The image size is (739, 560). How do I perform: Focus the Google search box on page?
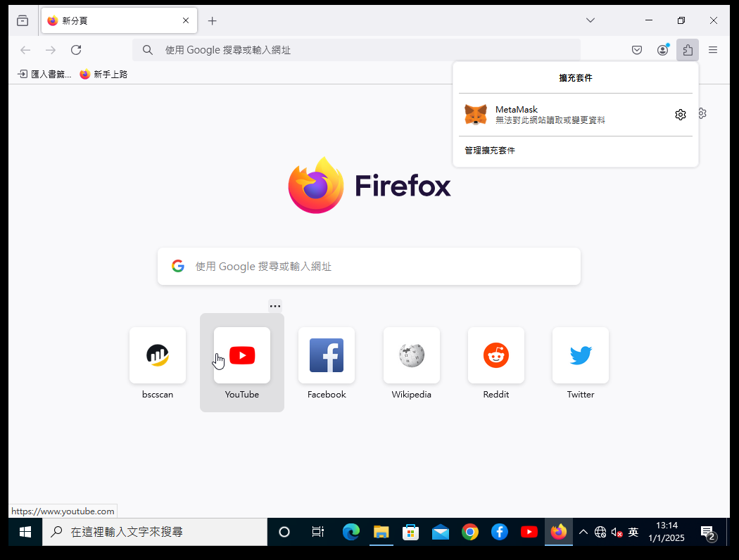click(369, 266)
